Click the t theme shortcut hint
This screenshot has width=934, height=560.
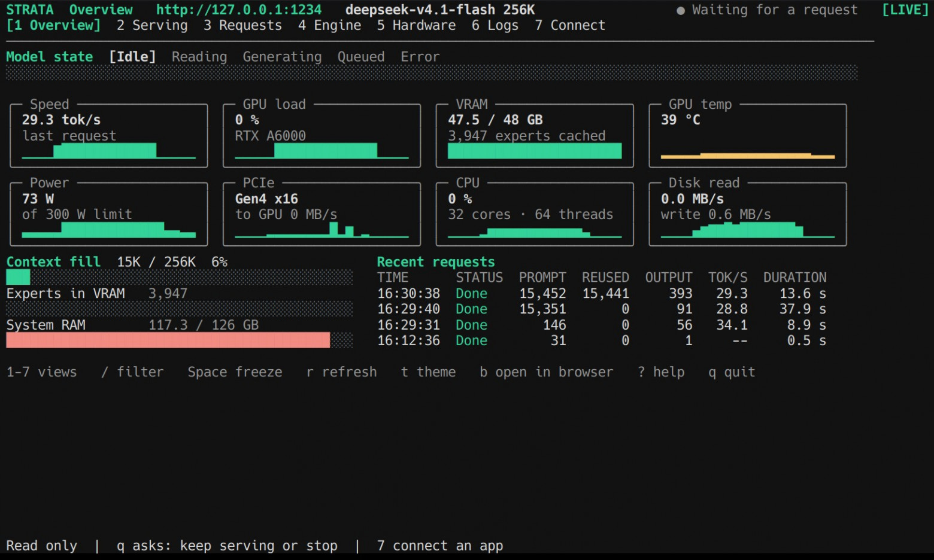pos(428,372)
